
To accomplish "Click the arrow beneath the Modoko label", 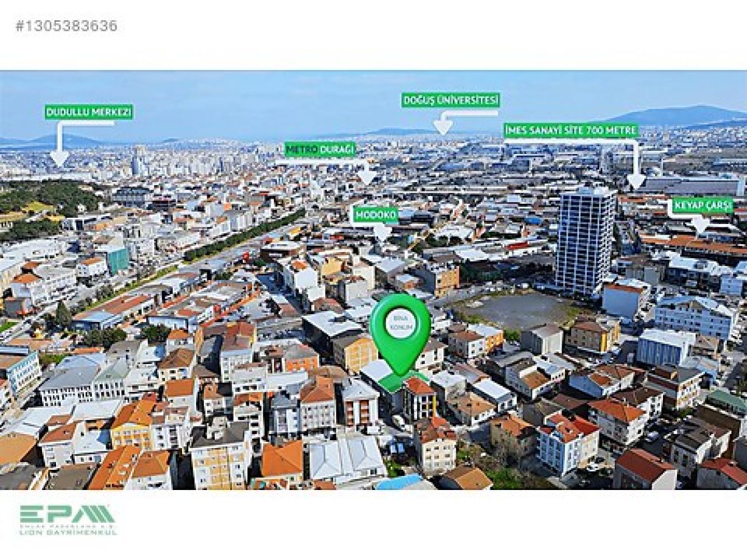I will pyautogui.click(x=383, y=232).
